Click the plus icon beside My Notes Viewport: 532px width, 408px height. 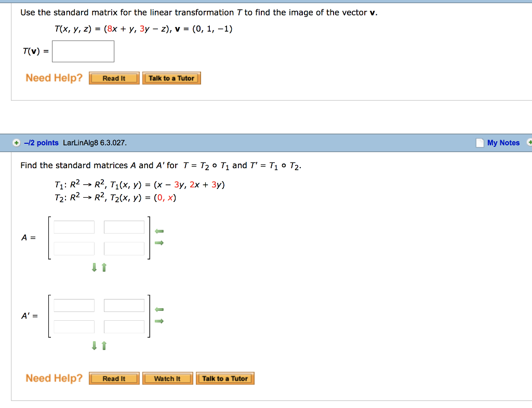point(529,142)
